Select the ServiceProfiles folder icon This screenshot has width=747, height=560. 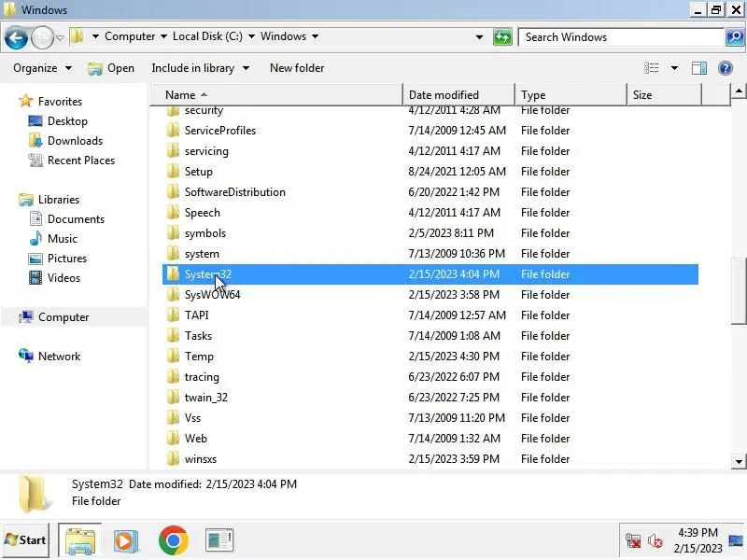coord(174,130)
